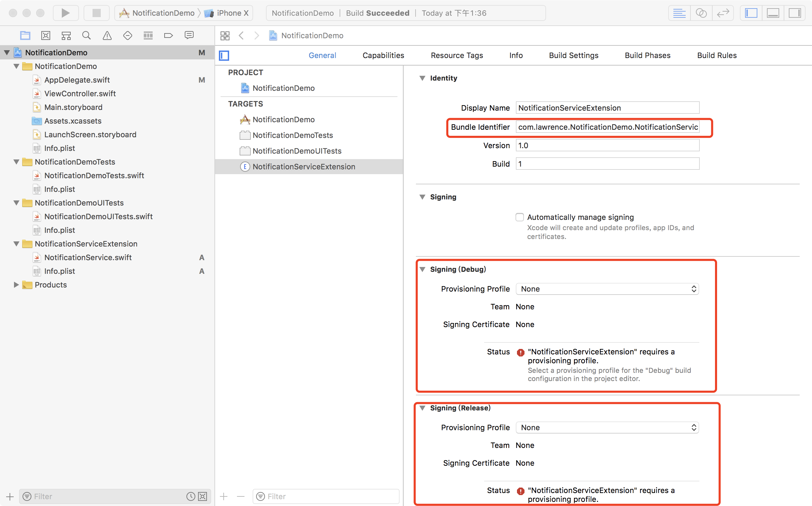Click the targets list Filter field
The height and width of the screenshot is (506, 812).
click(326, 496)
